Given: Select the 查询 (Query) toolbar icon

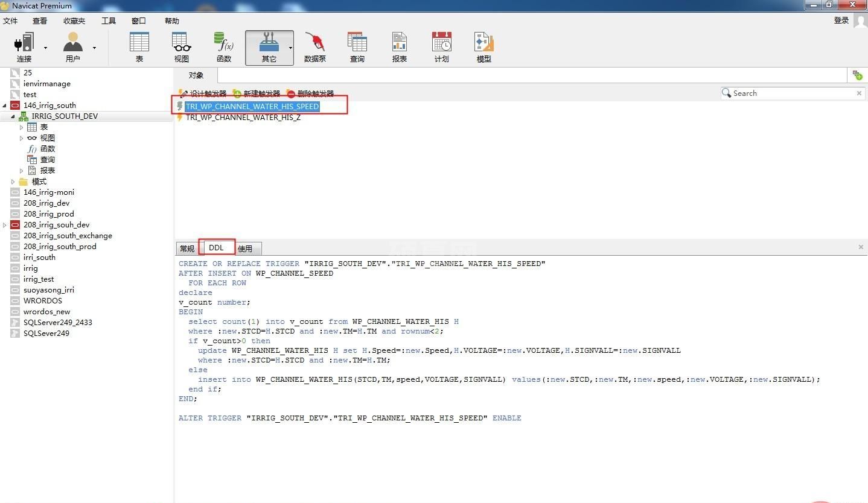Looking at the screenshot, I should [357, 48].
